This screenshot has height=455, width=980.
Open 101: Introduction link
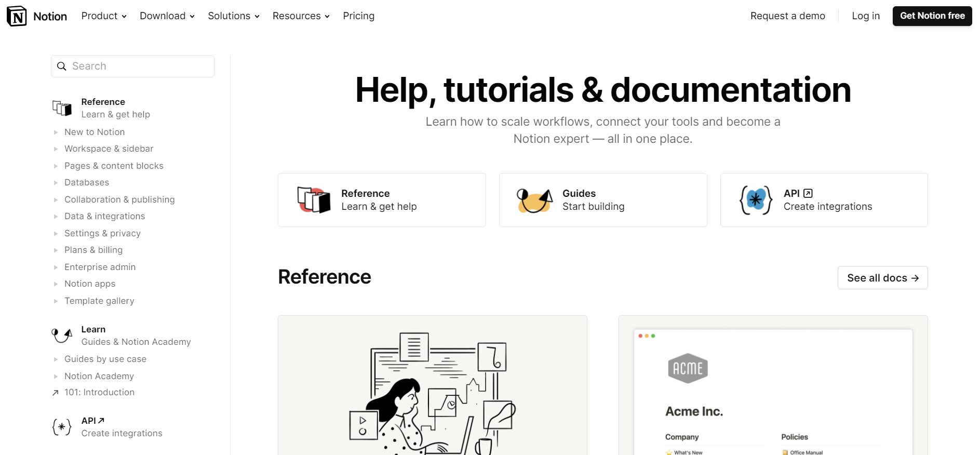coord(99,393)
